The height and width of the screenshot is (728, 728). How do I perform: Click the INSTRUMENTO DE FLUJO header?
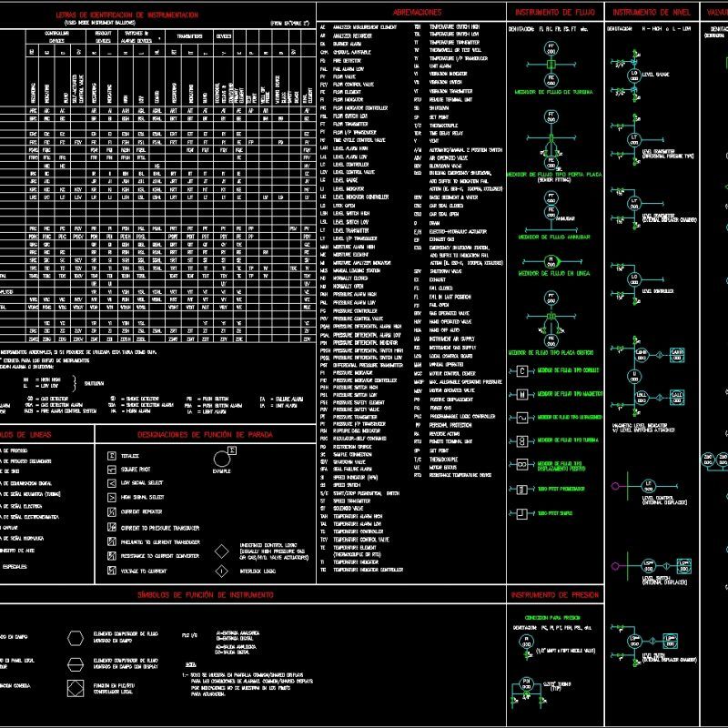tap(555, 12)
